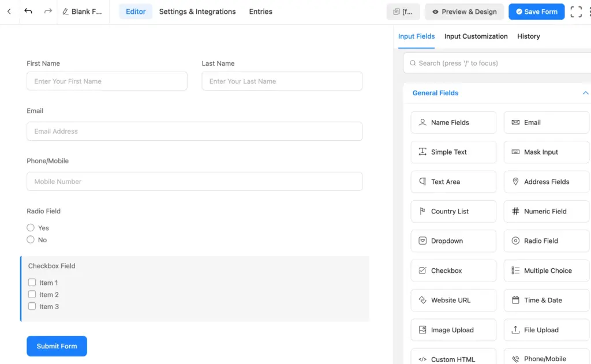
Task: Click the undo arrow icon
Action: tap(28, 10)
